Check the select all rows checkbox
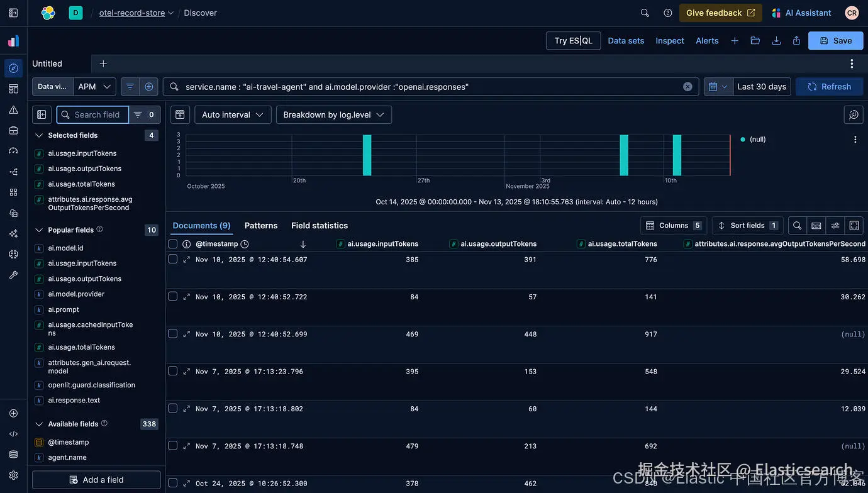 (173, 244)
